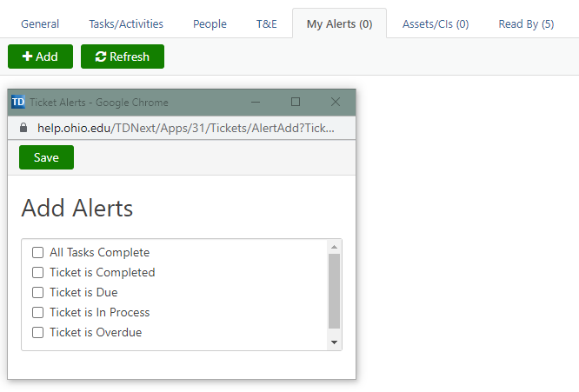The height and width of the screenshot is (392, 579).
Task: Check the All Tasks Complete checkbox
Action: click(x=38, y=253)
